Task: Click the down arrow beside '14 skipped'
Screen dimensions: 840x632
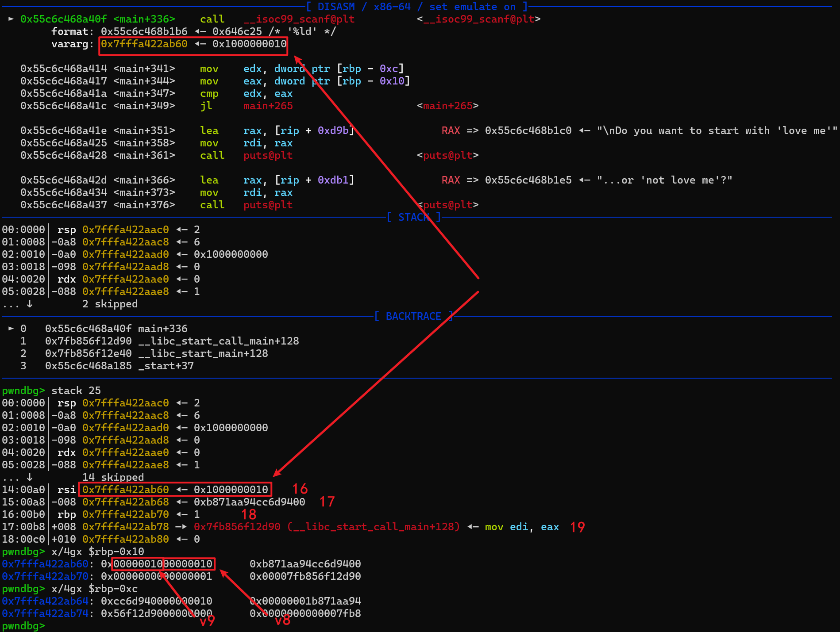Action: (30, 477)
